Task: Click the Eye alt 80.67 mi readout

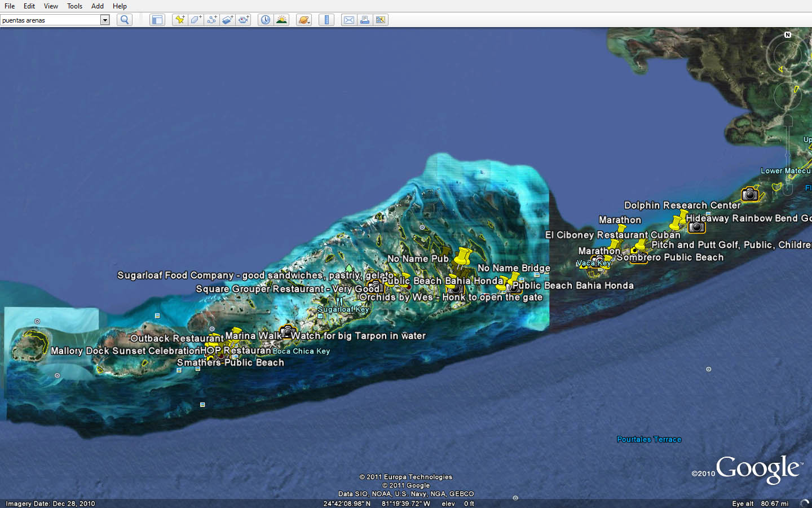Action: 760,503
